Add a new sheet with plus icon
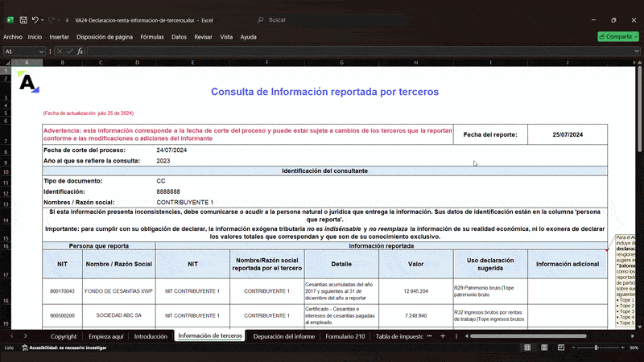This screenshot has height=362, width=644. [x=443, y=336]
